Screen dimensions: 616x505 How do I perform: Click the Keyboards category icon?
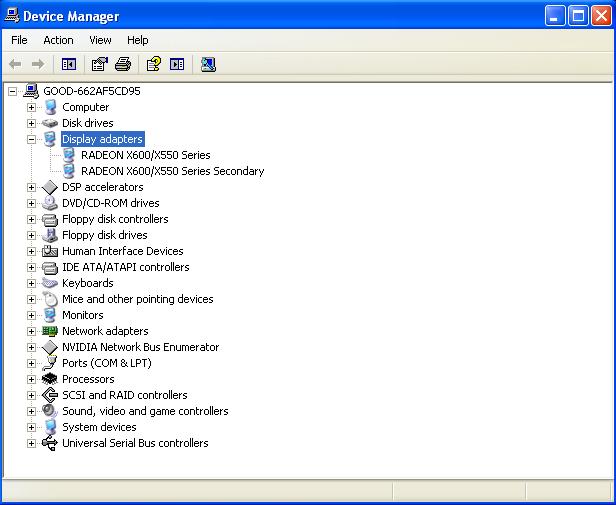[x=50, y=283]
